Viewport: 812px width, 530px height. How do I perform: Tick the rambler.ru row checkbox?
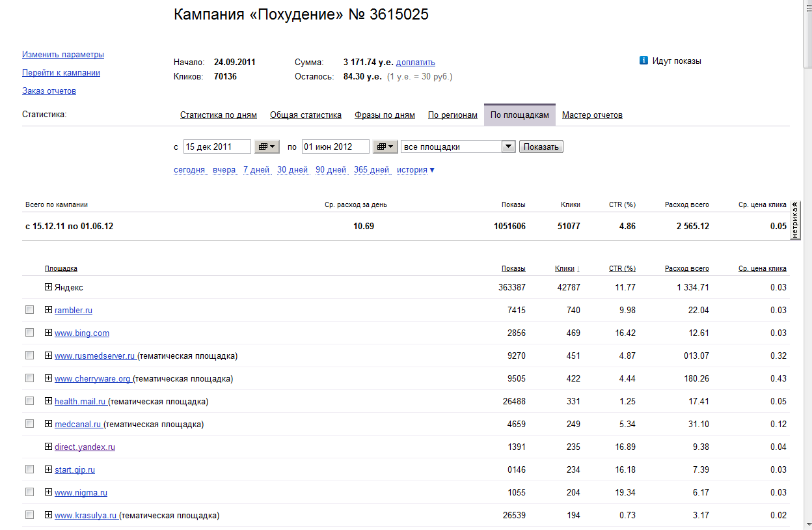[x=29, y=310]
